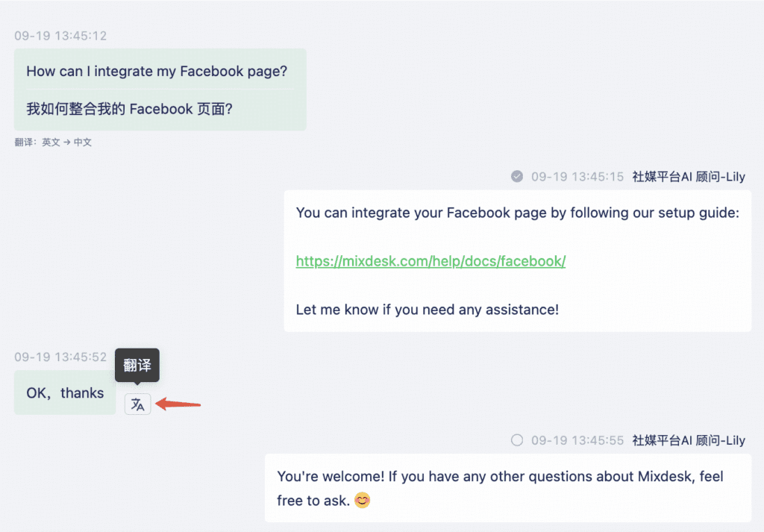Click the gray checkmark sent-status icon
Screen dimensions: 764x532
pos(516,177)
